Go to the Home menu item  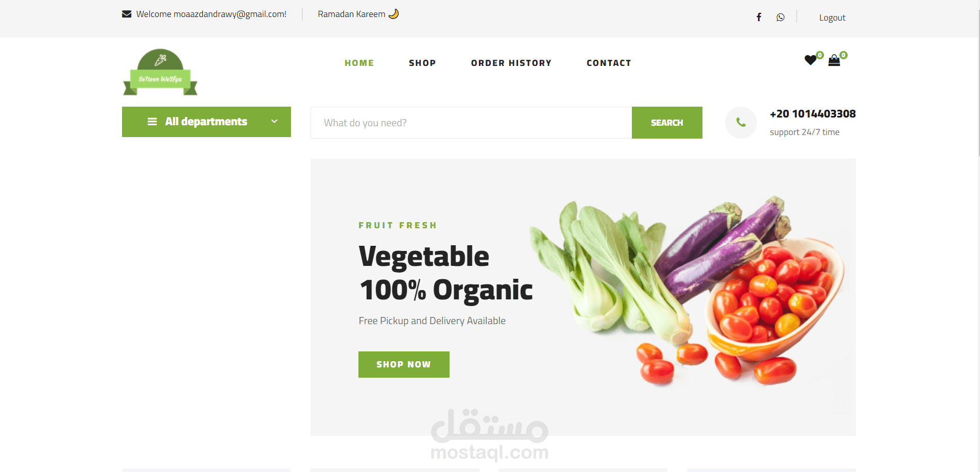359,63
